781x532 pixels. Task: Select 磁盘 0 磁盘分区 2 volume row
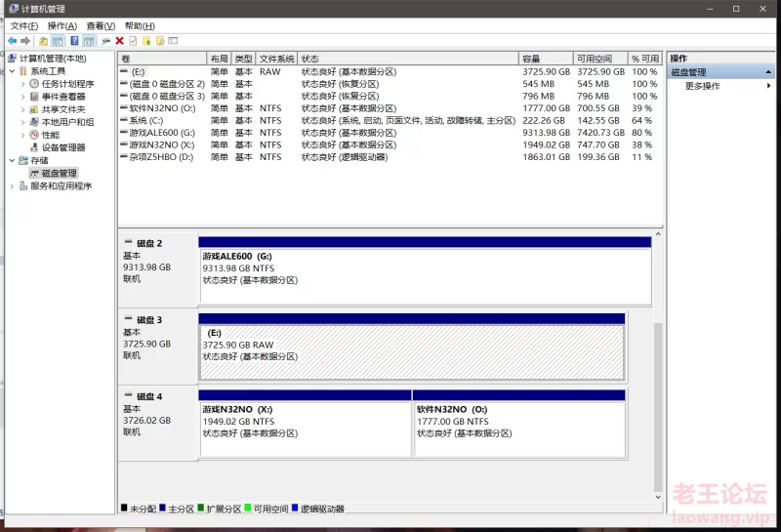point(390,84)
